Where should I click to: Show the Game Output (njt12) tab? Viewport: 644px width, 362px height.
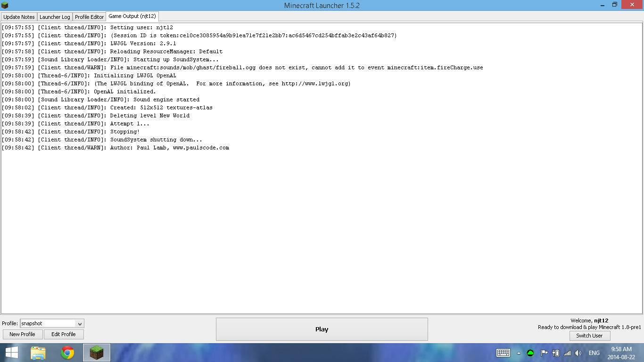click(132, 16)
